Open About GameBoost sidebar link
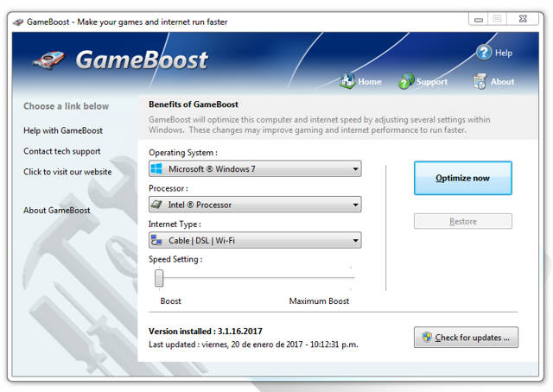 click(57, 210)
